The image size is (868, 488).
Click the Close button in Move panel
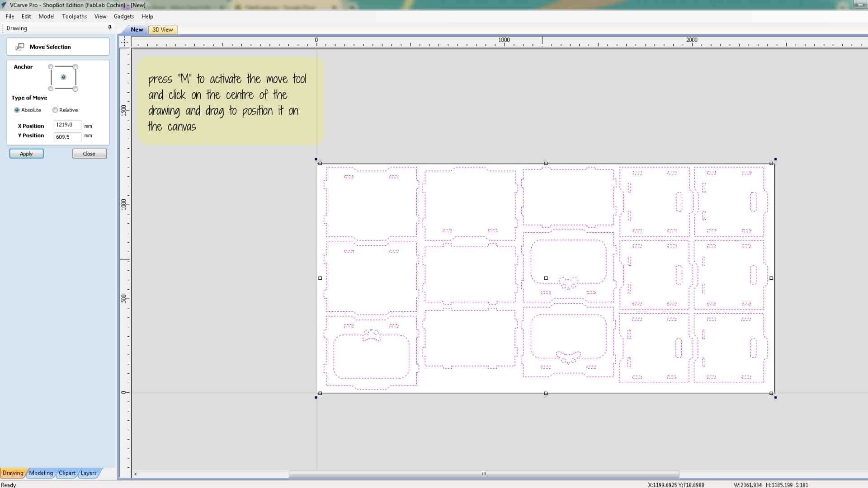pos(89,154)
